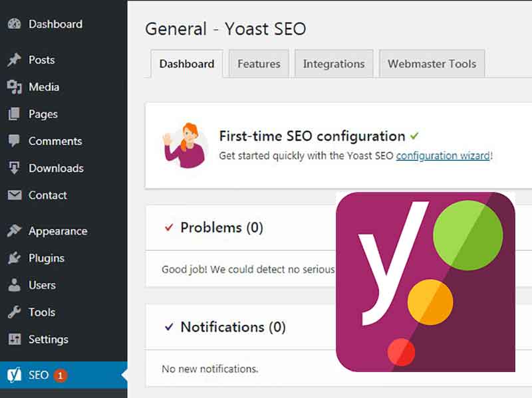Click the Appearance paintbrush icon
Viewport: 532px width, 398px height.
(14, 231)
